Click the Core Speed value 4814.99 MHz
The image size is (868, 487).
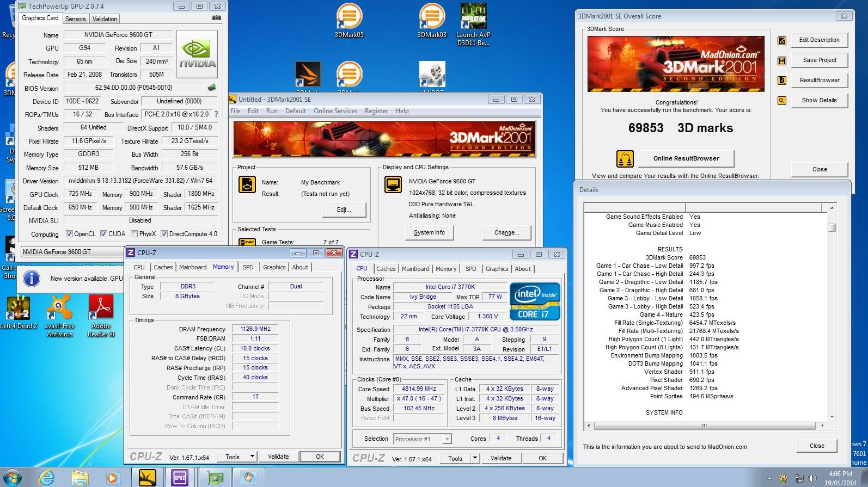(x=420, y=389)
